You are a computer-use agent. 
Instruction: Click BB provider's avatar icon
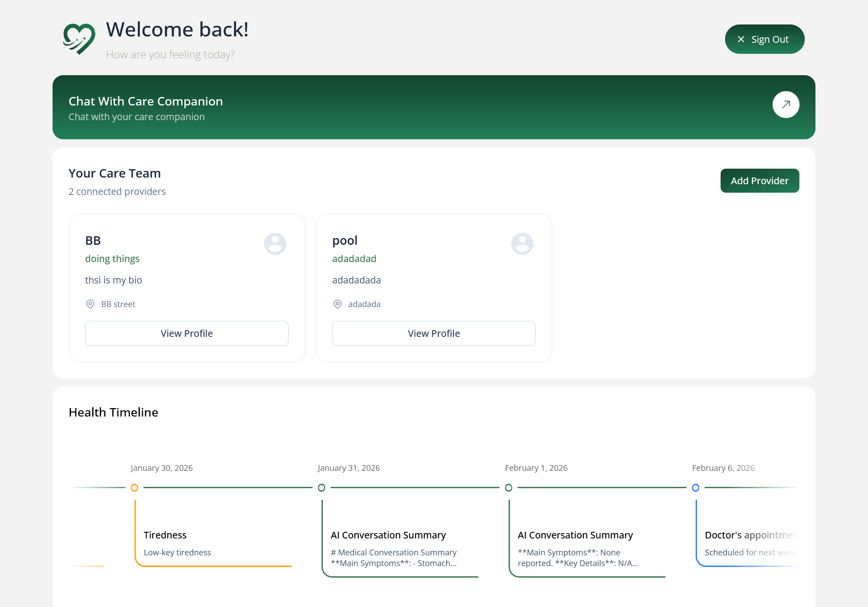(275, 243)
